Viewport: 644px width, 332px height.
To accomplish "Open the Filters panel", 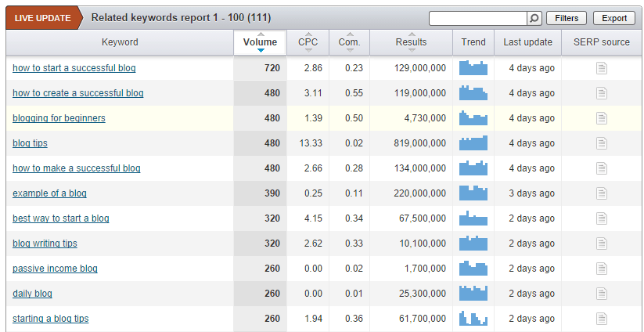I will (567, 19).
